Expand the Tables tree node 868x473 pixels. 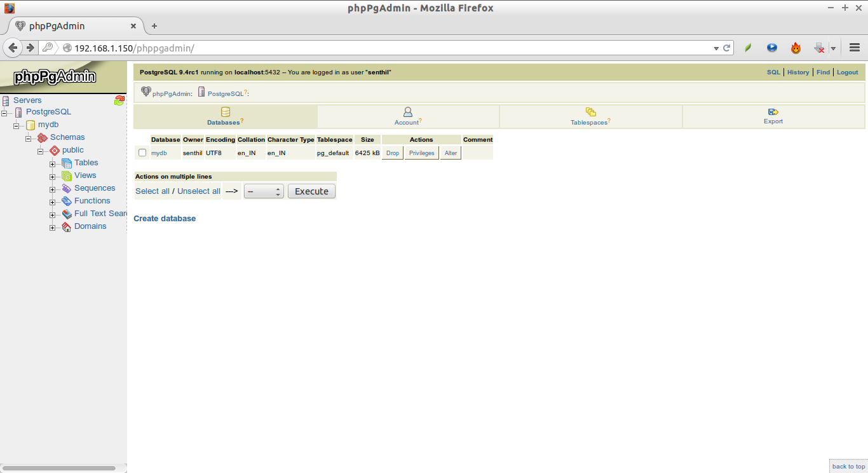click(x=53, y=164)
